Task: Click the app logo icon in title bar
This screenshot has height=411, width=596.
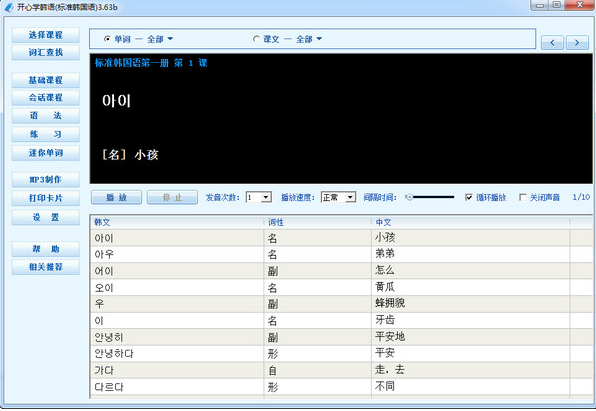Action: click(9, 7)
